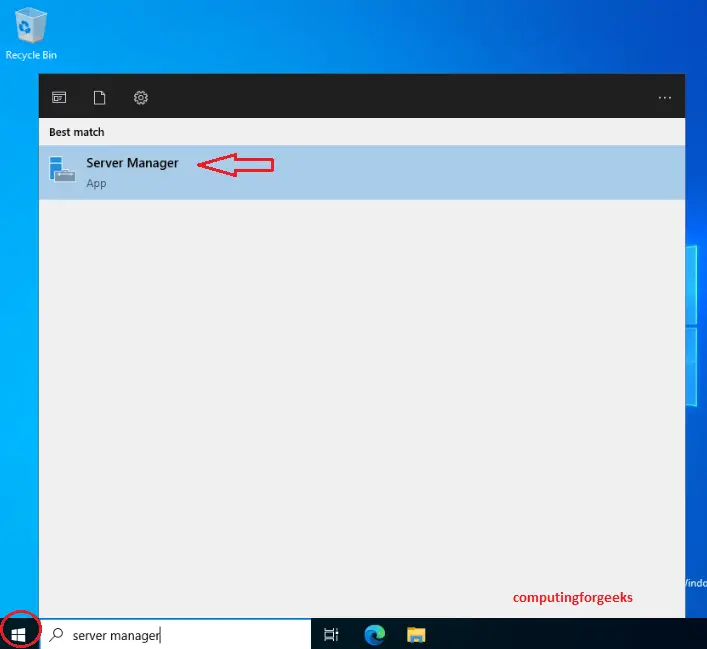Open Task View from the taskbar

point(331,635)
